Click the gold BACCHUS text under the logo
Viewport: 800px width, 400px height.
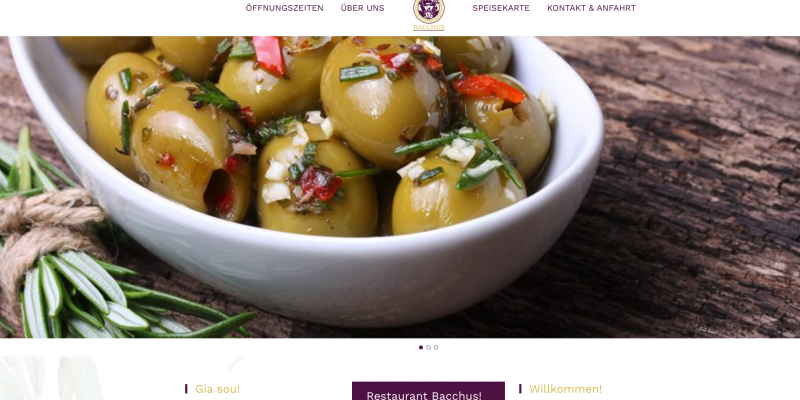point(429,28)
